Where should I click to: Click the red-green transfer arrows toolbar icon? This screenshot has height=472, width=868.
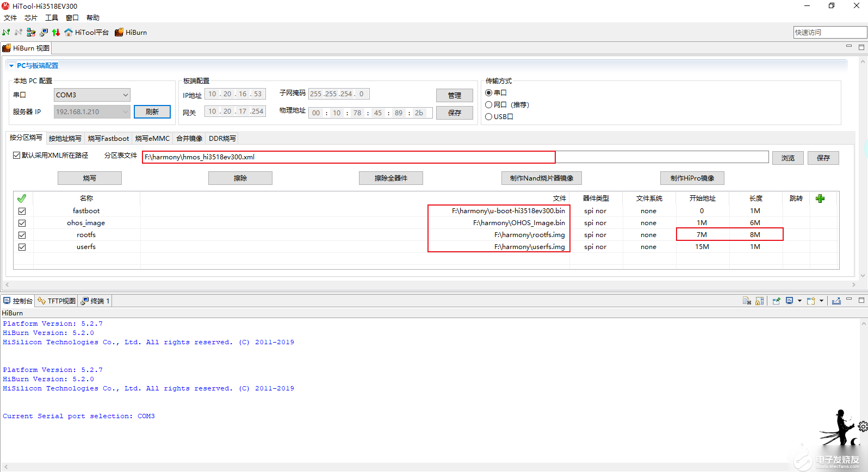tap(56, 33)
